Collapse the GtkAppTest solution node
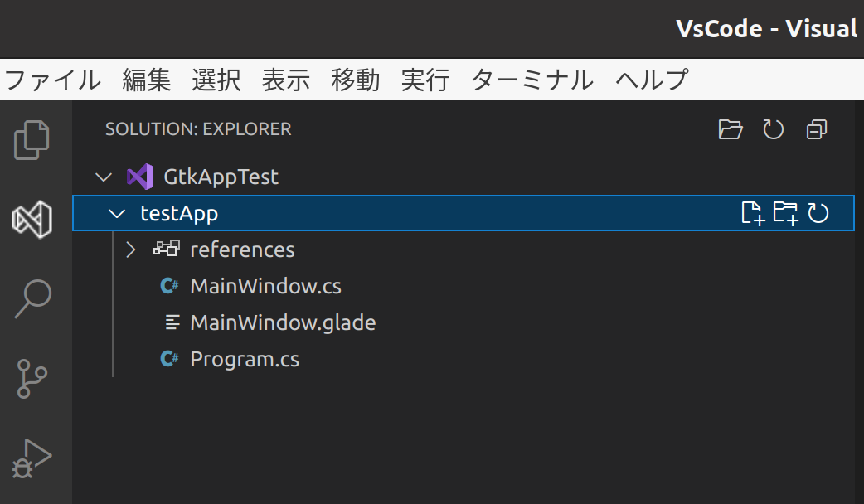 pyautogui.click(x=103, y=177)
